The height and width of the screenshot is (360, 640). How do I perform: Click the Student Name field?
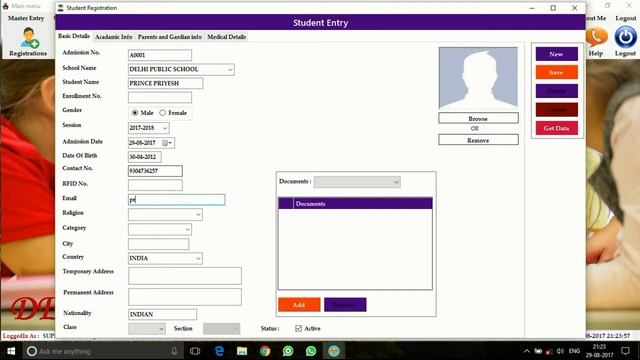click(165, 83)
